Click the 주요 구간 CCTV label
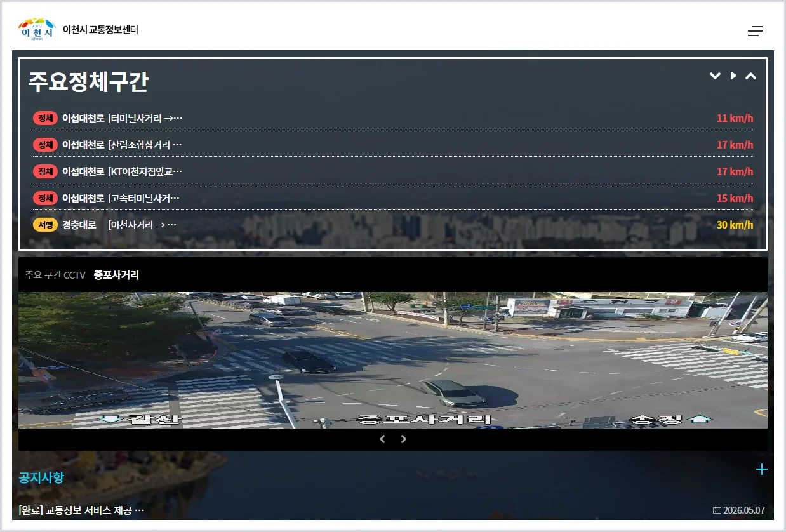786x532 pixels. tap(55, 275)
